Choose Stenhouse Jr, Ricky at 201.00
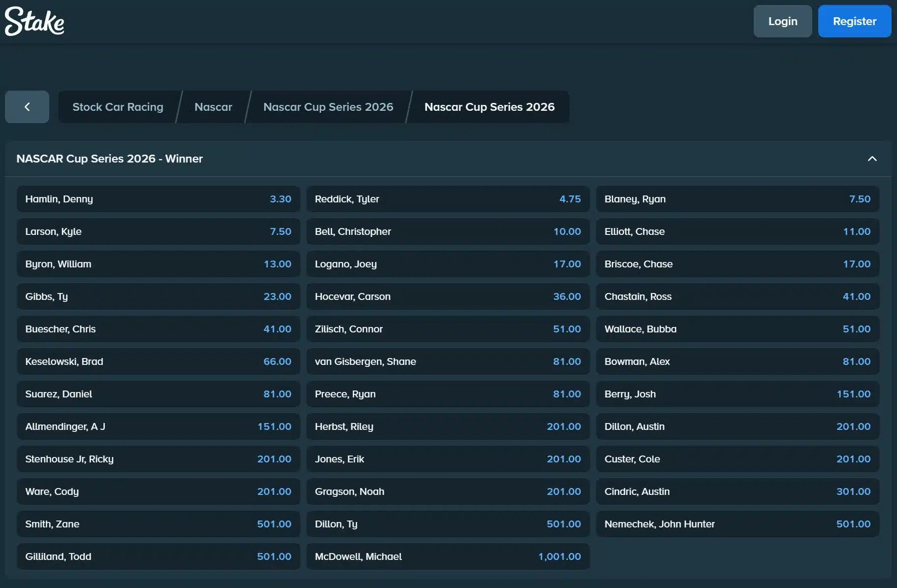 [x=158, y=459]
